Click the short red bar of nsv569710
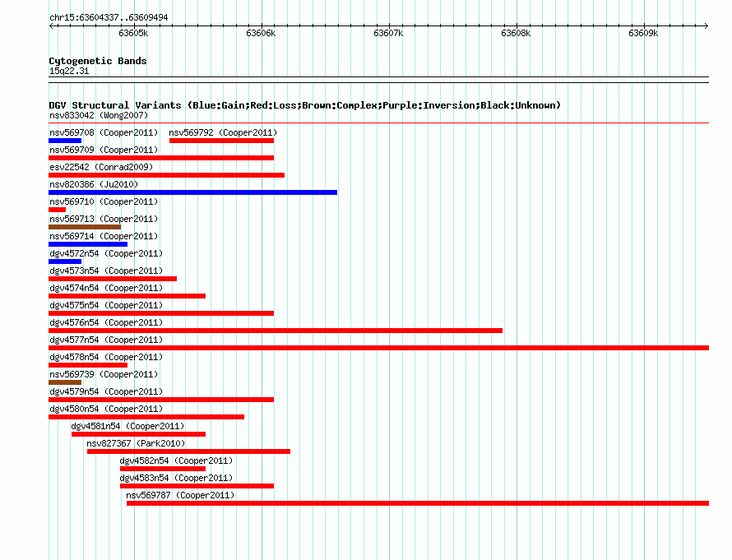Viewport: 732px width, 560px height. point(57,210)
